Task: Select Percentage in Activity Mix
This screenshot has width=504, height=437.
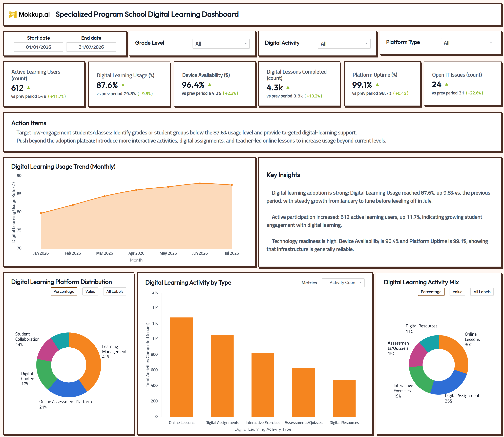Action: pyautogui.click(x=431, y=292)
